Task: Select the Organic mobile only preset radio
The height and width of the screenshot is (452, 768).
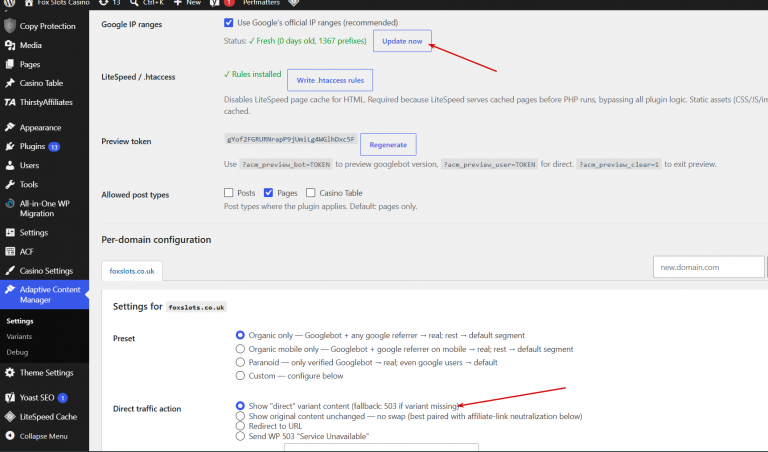Action: tap(240, 349)
